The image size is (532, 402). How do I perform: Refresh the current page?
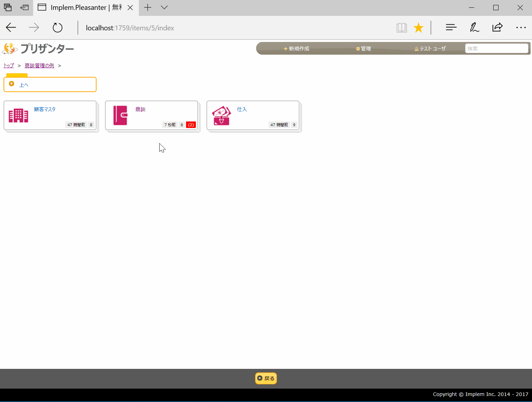[x=57, y=28]
